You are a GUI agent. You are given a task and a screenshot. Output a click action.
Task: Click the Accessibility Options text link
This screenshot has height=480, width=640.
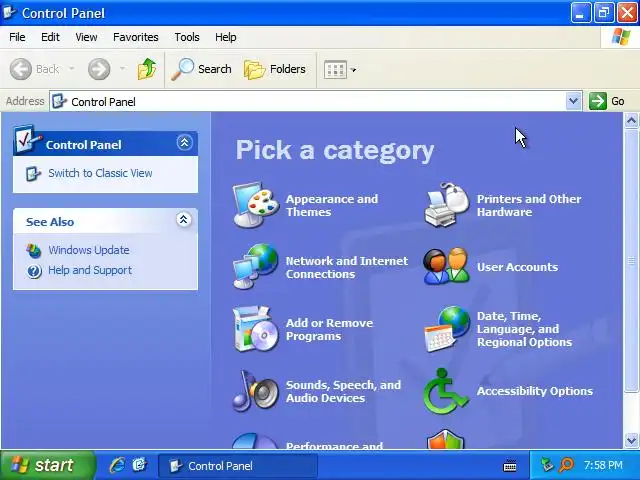[x=535, y=391]
